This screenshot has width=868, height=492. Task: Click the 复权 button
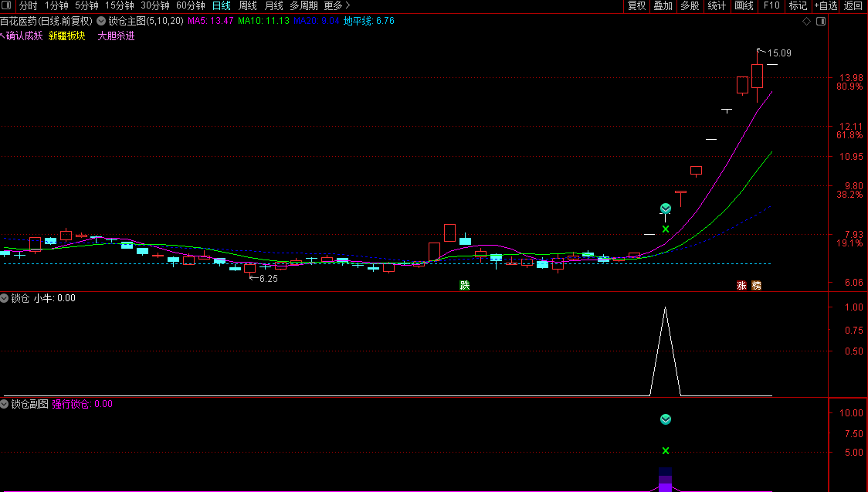[636, 5]
